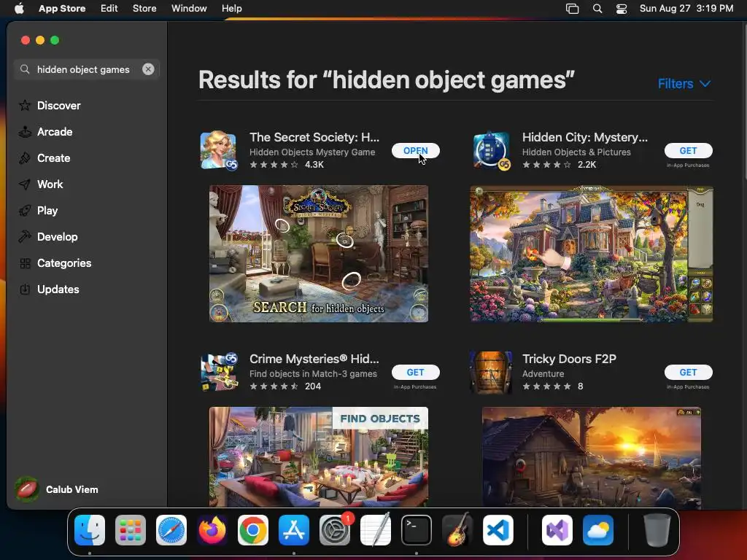The height and width of the screenshot is (560, 747).
Task: Open Trash from the Dock
Action: click(x=657, y=530)
